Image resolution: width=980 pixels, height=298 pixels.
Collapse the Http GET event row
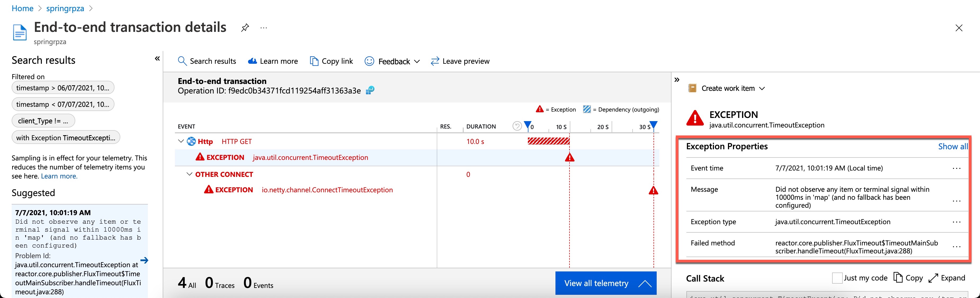tap(181, 141)
